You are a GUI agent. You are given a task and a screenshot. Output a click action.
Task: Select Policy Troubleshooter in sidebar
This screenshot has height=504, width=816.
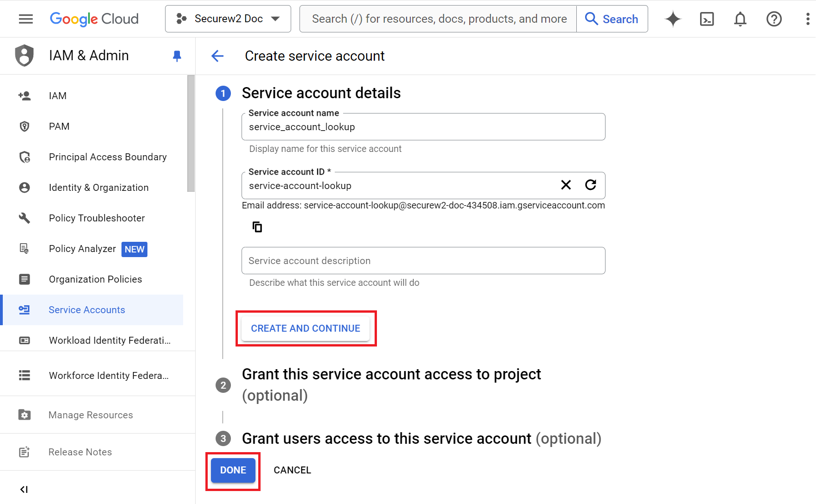click(96, 218)
